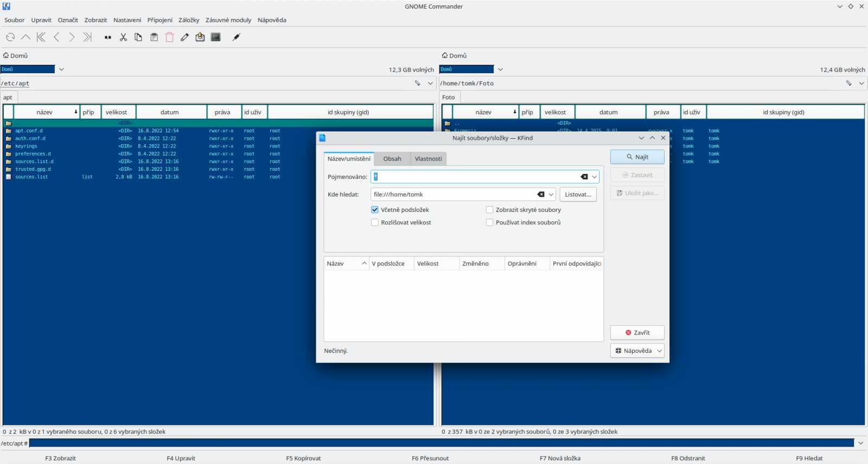
Task: Click the Edit pencil icon
Action: 185,37
